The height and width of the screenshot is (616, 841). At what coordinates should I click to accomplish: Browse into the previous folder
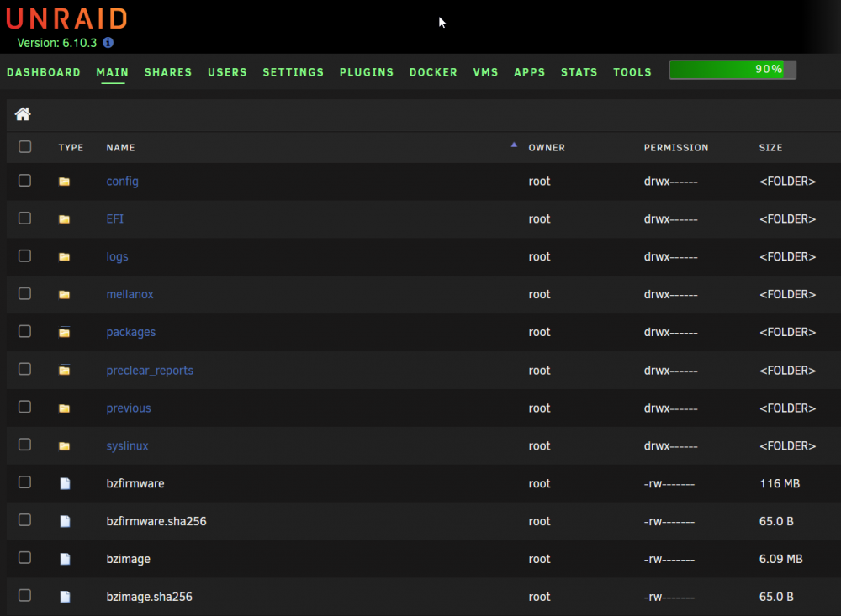click(129, 408)
